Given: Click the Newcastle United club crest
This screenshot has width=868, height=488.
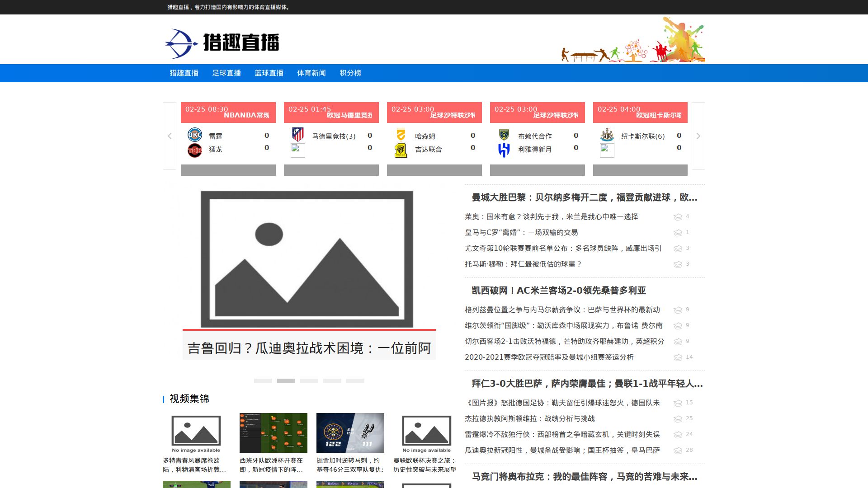Looking at the screenshot, I should point(607,135).
